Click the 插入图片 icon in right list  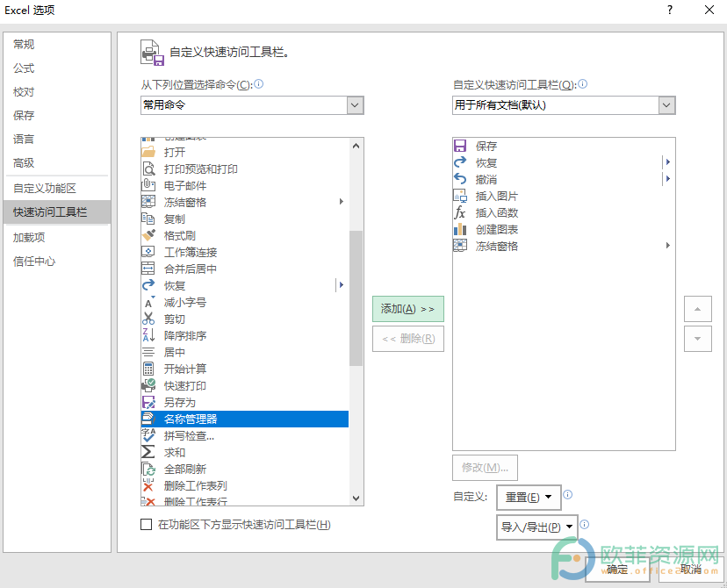460,196
